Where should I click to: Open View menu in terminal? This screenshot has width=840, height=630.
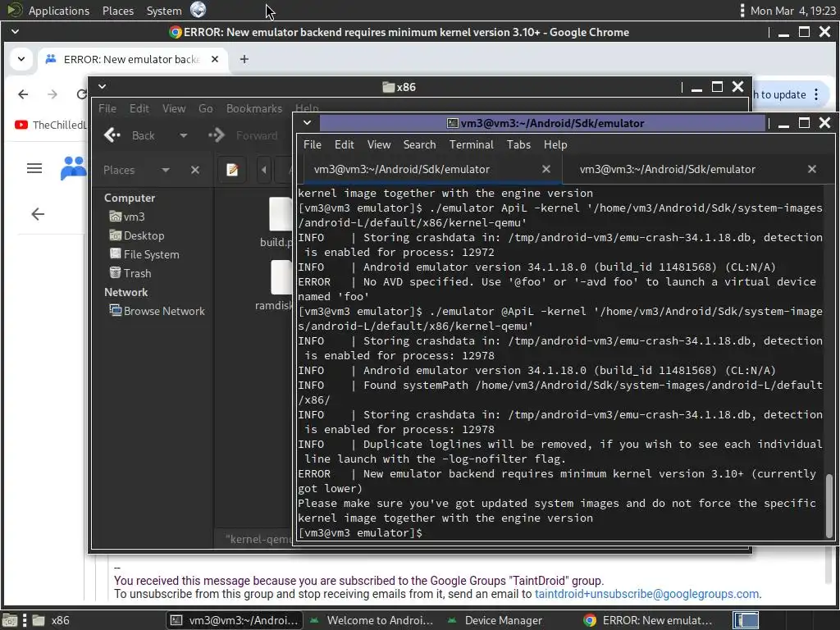click(x=379, y=144)
